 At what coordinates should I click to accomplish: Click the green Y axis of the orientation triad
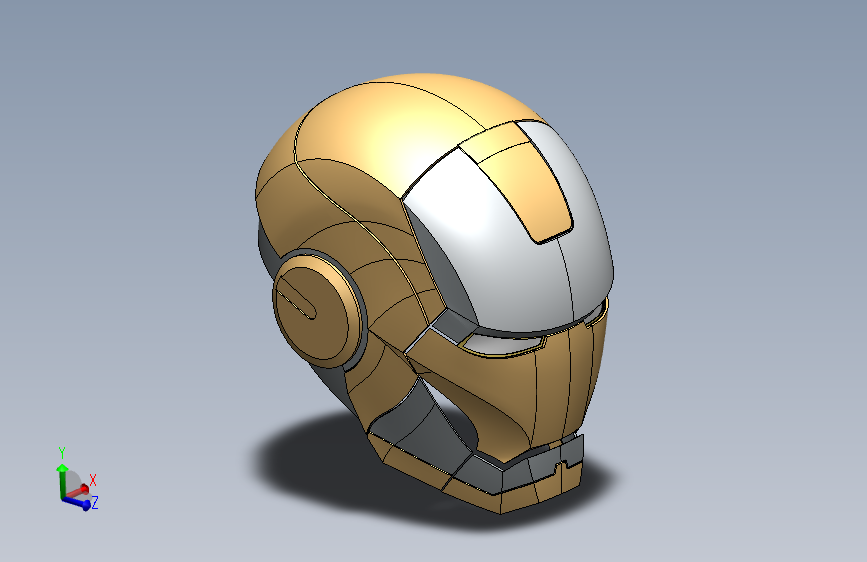(x=62, y=480)
